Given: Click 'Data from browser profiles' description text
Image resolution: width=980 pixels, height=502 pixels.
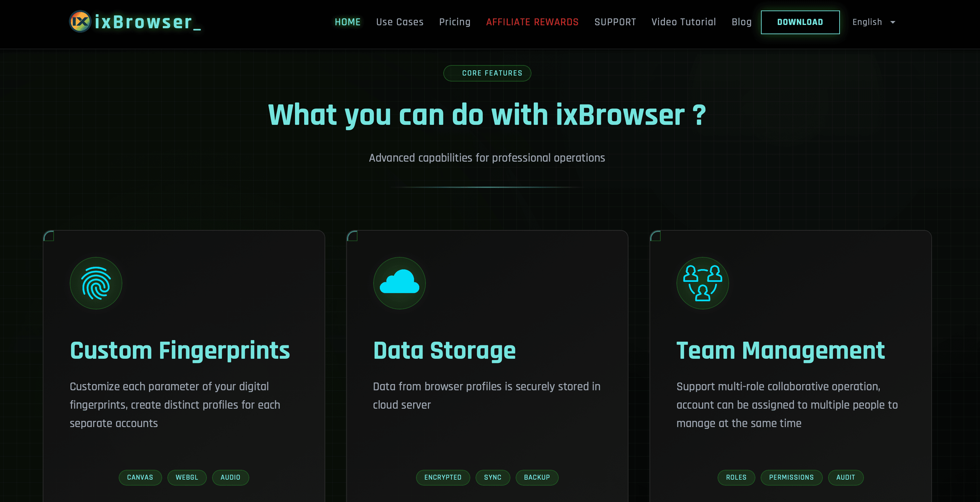Looking at the screenshot, I should point(487,396).
